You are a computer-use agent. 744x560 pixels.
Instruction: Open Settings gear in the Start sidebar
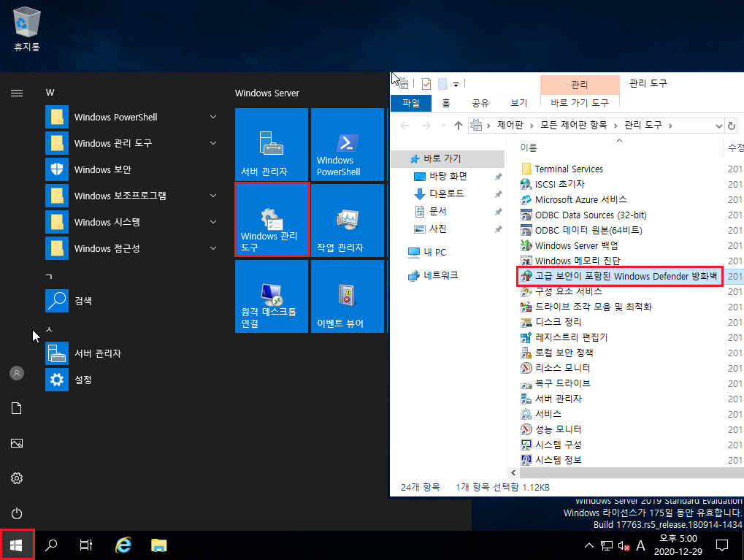[17, 478]
